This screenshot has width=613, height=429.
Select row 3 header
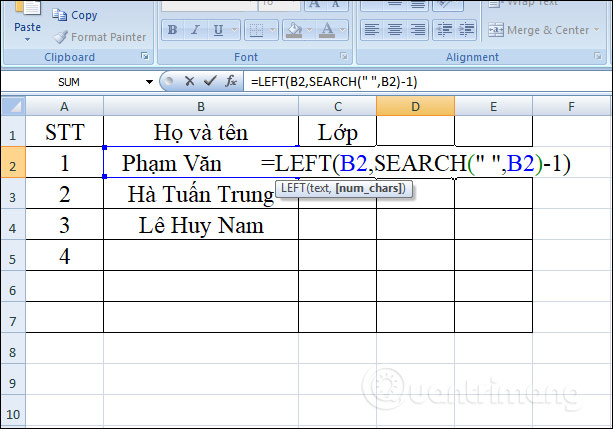click(13, 194)
